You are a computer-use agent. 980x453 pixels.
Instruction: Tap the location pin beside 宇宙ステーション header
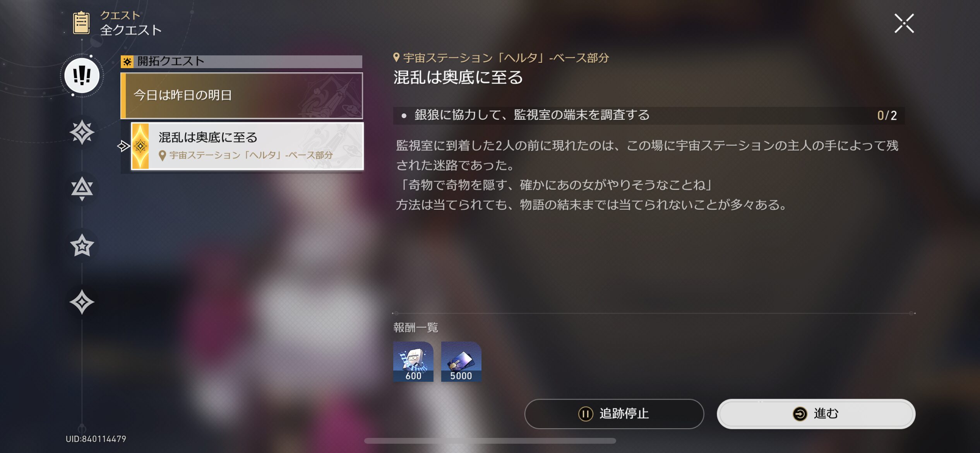(x=396, y=58)
